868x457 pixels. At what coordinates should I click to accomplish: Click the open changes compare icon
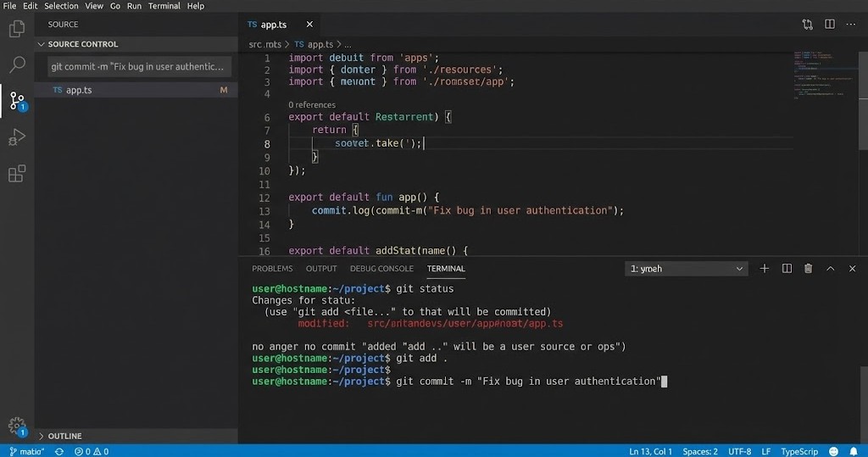point(808,25)
